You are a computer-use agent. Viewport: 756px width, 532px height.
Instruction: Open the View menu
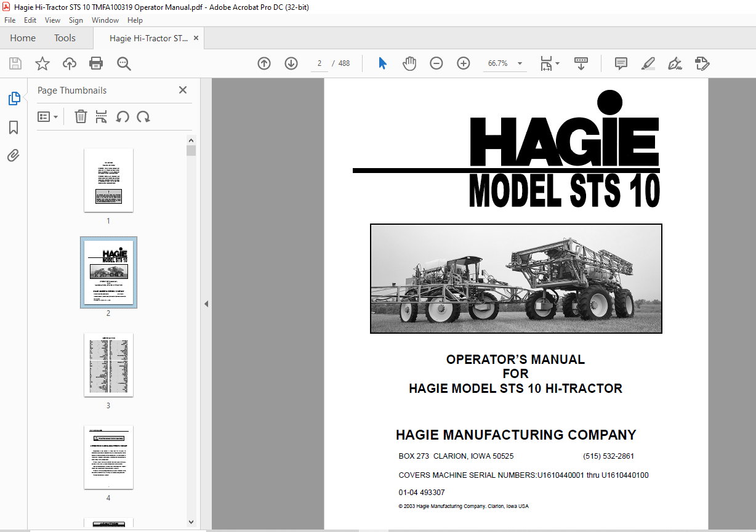(x=53, y=20)
